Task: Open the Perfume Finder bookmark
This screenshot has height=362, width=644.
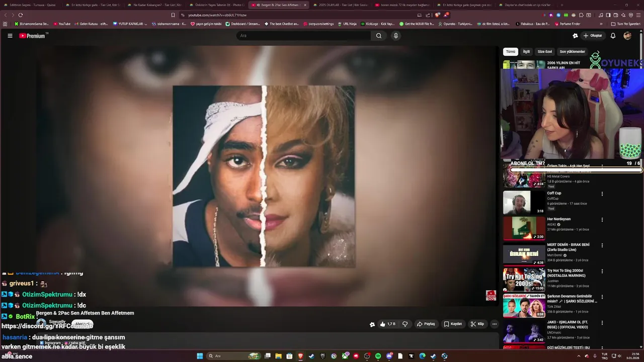Action: tap(568, 24)
